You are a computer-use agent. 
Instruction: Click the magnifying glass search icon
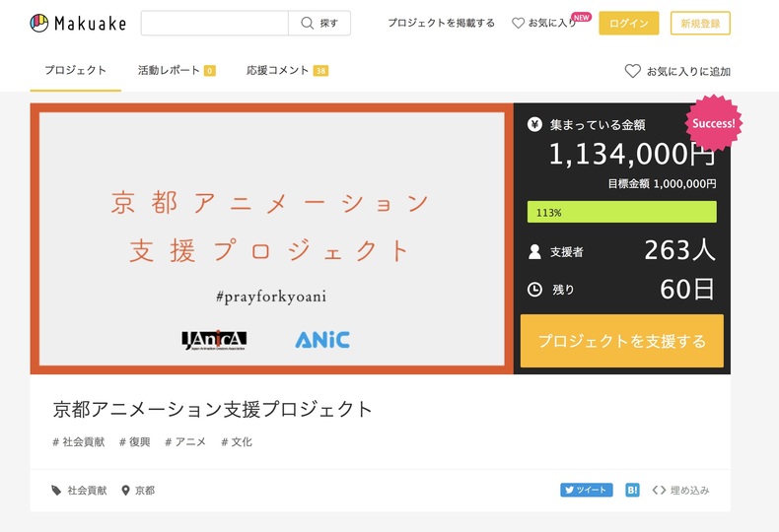(x=308, y=24)
